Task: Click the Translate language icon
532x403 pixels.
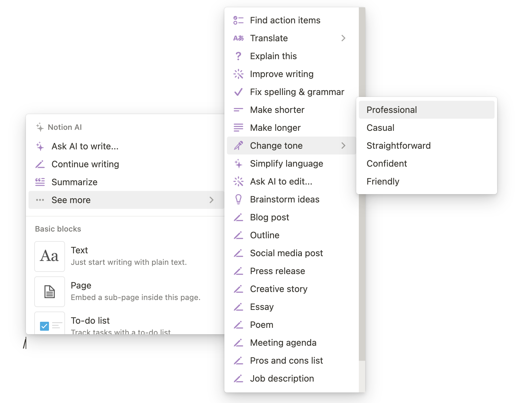Action: click(238, 38)
